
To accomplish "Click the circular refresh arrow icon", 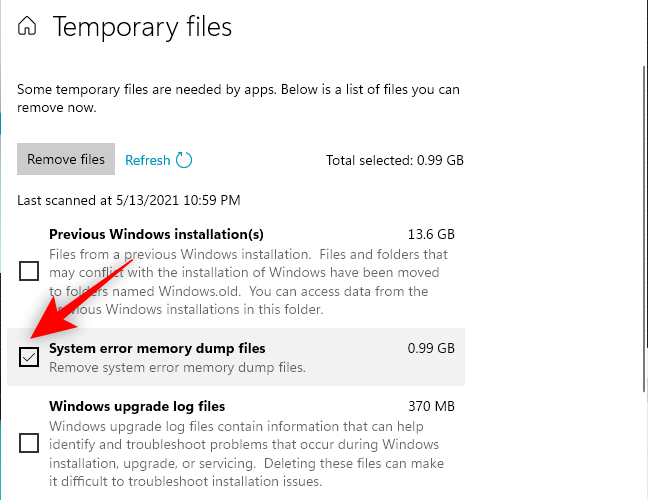I will click(184, 160).
